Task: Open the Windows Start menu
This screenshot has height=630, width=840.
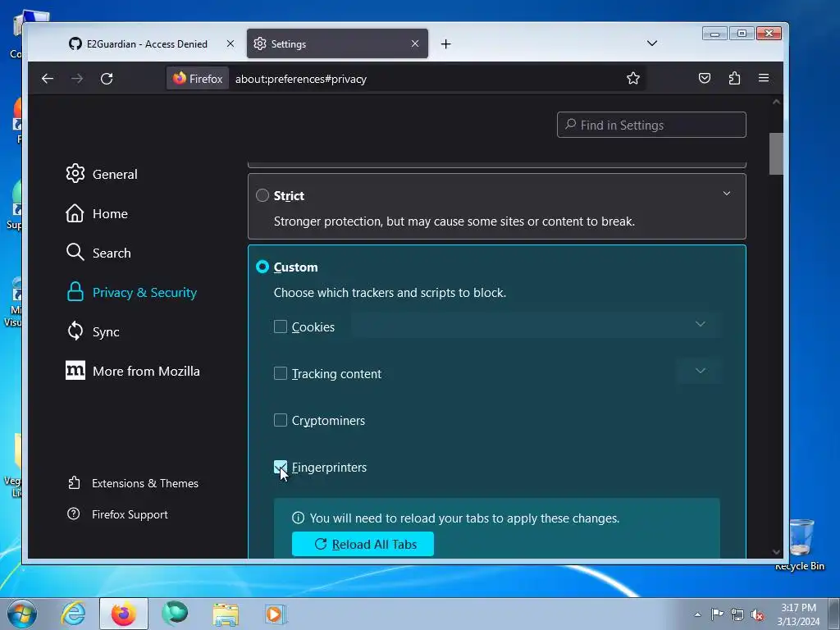Action: 22,614
